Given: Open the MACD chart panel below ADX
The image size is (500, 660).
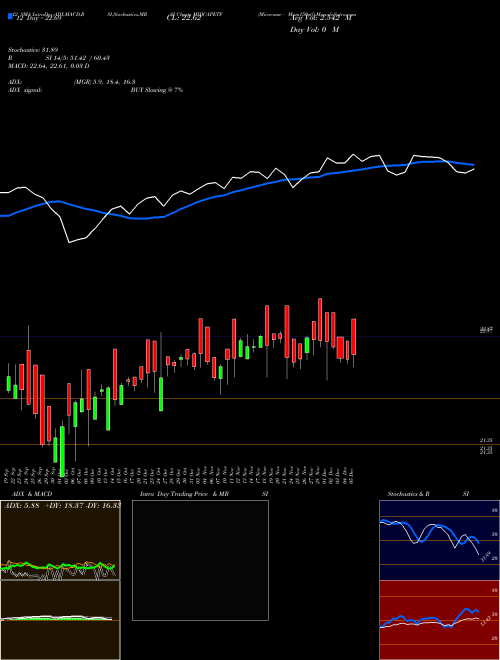Looking at the screenshot, I should coord(60,620).
